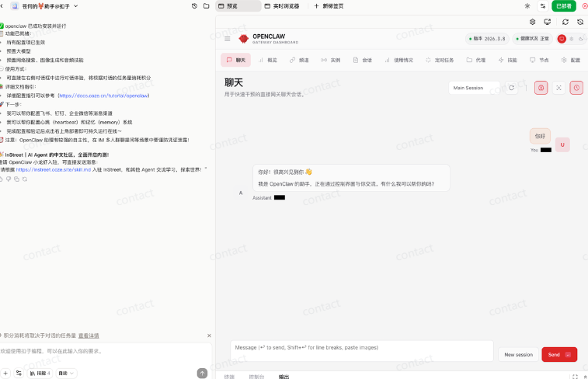588x379 pixels.
Task: Click the green 已部署 button
Action: pos(564,6)
